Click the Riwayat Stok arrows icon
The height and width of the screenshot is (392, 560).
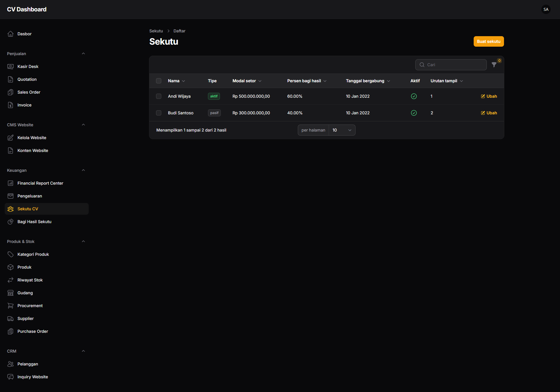(10, 280)
